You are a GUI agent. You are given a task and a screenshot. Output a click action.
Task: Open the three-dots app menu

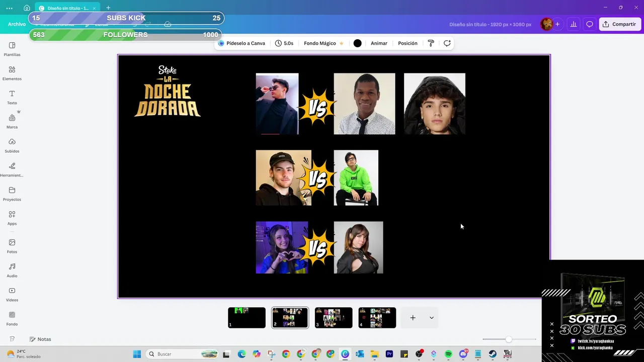click(10, 8)
